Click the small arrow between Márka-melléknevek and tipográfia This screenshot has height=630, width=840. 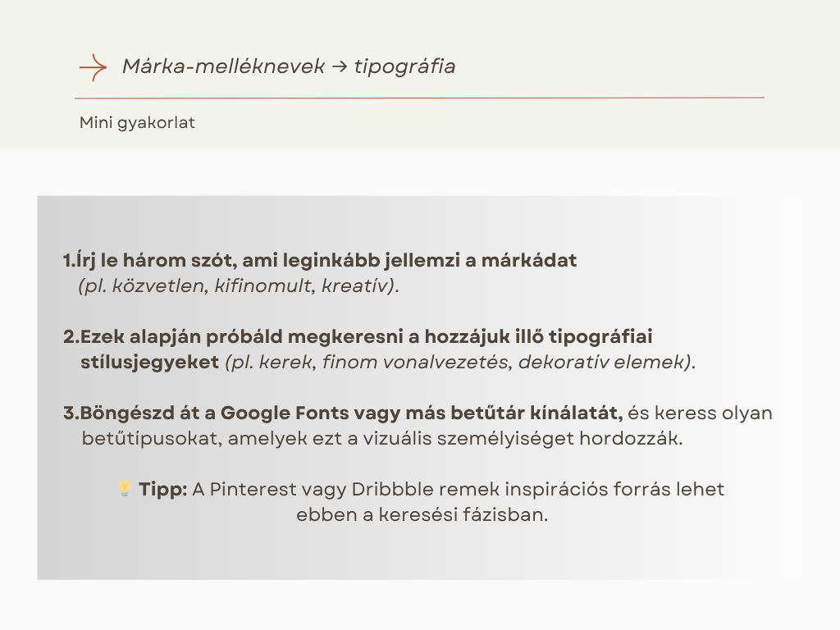(340, 67)
